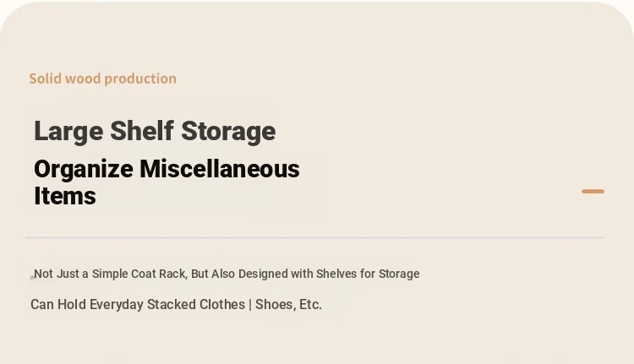
Task: Click the word 'Shelf' in the title
Action: (142, 131)
